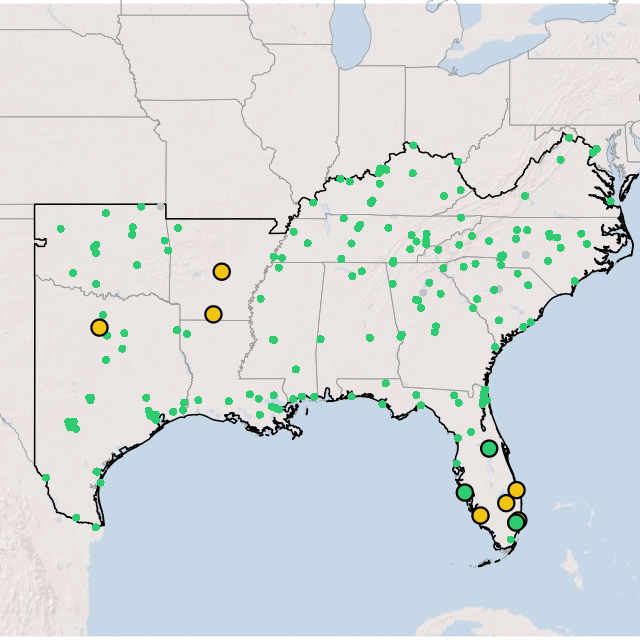Select the large green marker in central Florida
Image resolution: width=640 pixels, height=640 pixels.
coord(489,449)
